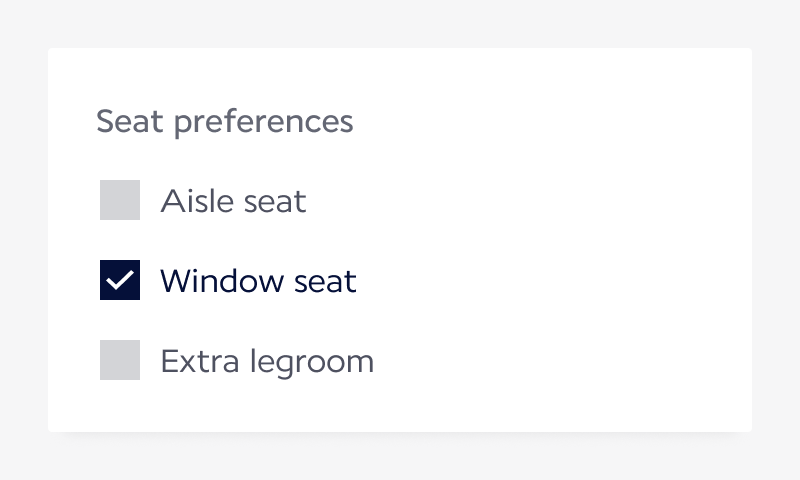The width and height of the screenshot is (800, 480).
Task: Click the last checkbox under Seat preferences
Action: 120,360
